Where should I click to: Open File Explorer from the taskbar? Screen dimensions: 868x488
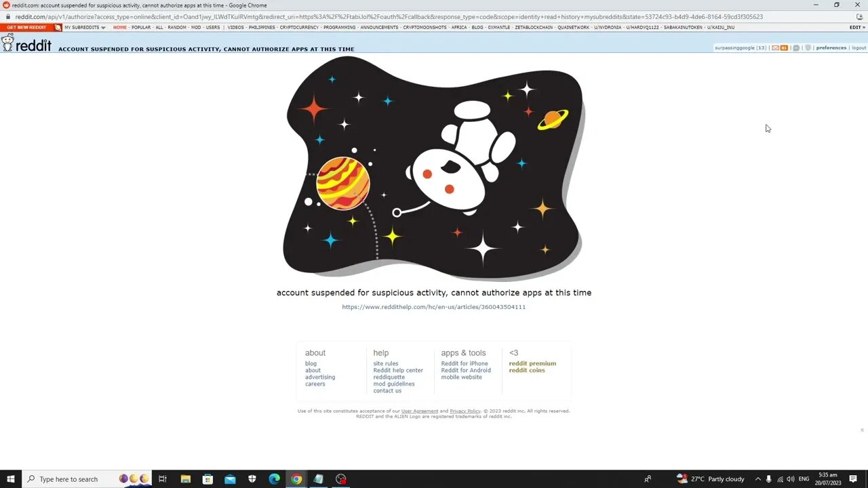click(185, 479)
